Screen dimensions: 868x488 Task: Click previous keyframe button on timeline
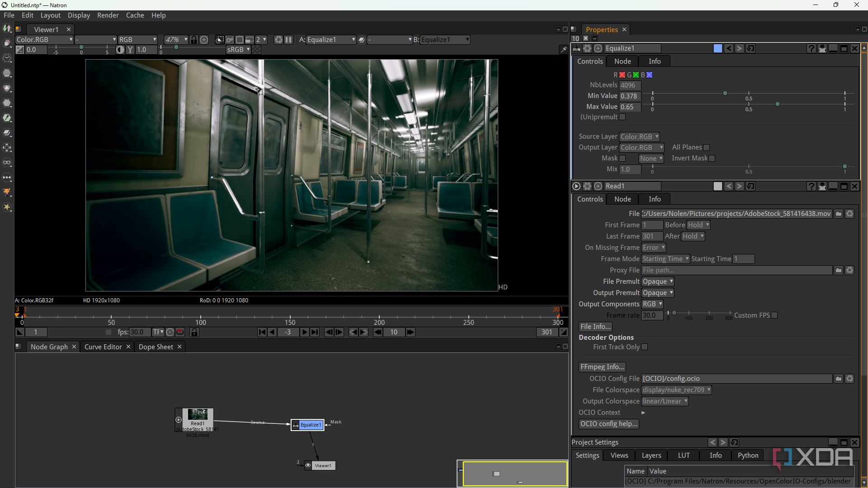pos(354,332)
